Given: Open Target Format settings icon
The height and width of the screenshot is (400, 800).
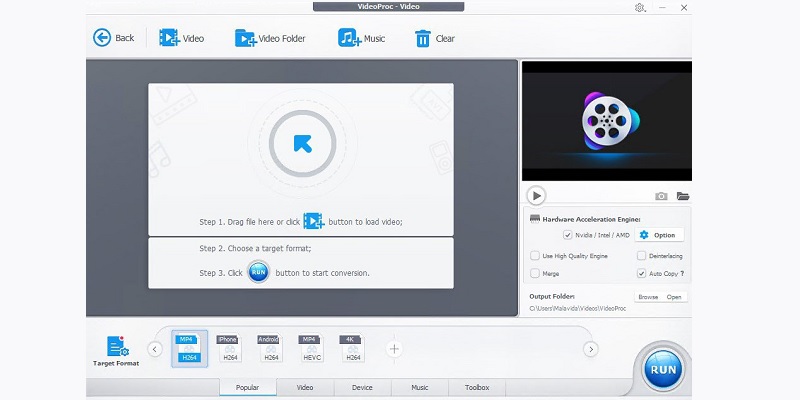Looking at the screenshot, I should (x=116, y=346).
